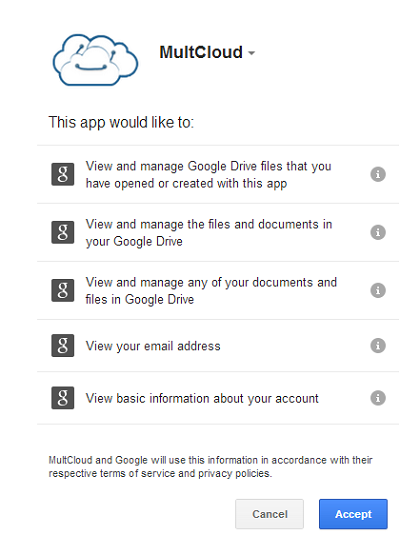Click Google icon beside 'files and documents in your Google Drive'
Screen dimensions: 400x535
click(62, 232)
